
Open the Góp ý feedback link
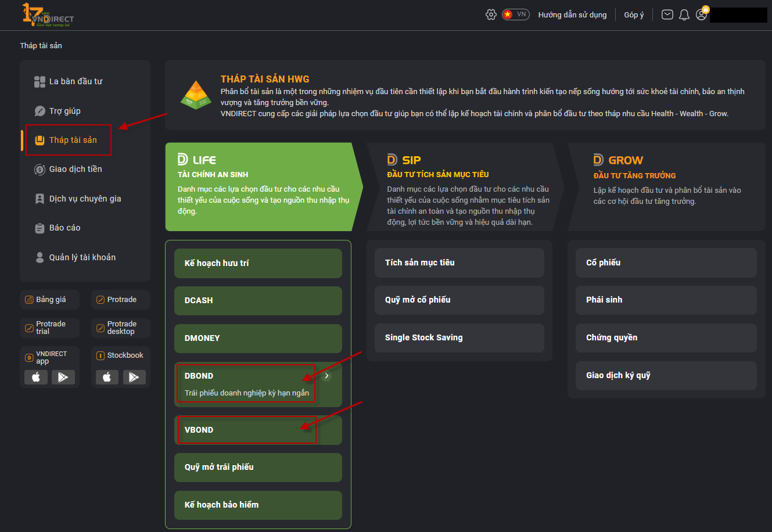(x=634, y=15)
